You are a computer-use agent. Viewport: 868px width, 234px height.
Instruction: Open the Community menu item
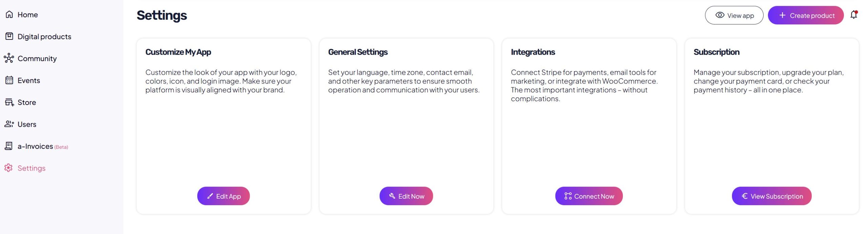(37, 58)
